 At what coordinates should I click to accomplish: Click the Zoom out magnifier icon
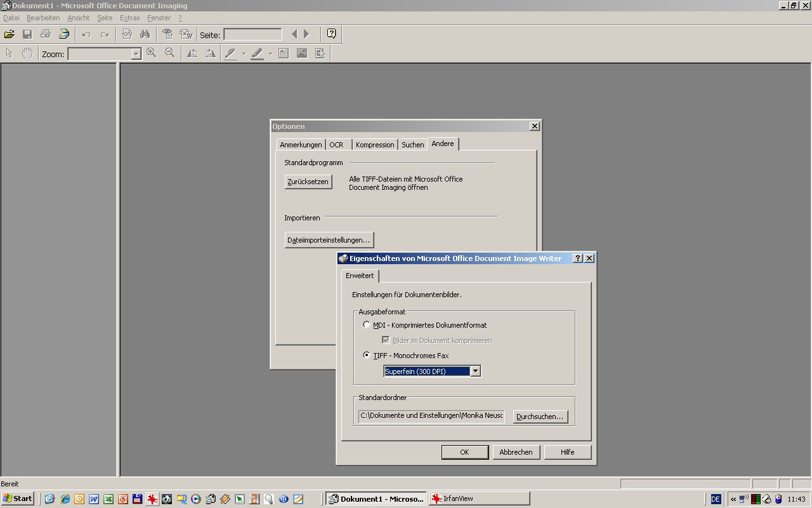pyautogui.click(x=170, y=53)
